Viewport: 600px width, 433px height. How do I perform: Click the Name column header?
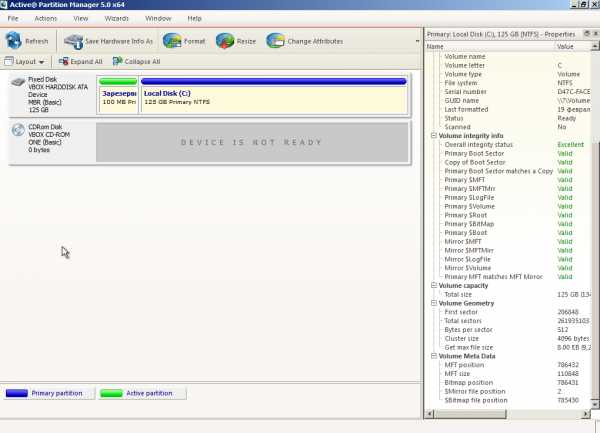[489, 46]
